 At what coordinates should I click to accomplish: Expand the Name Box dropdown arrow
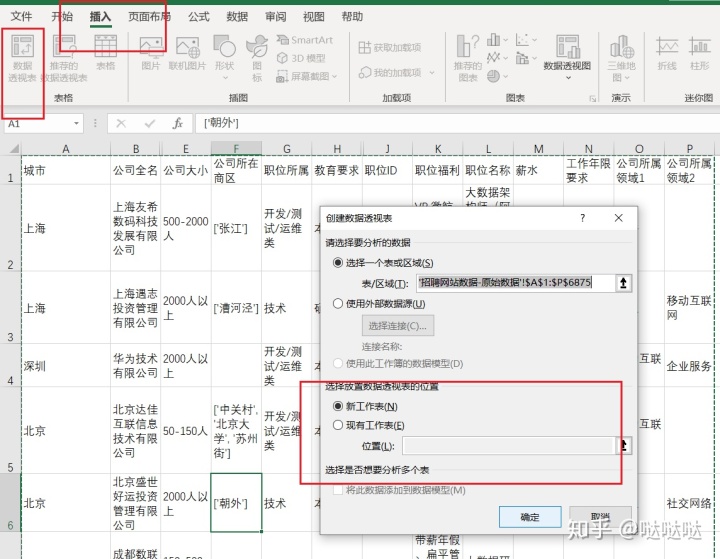[76, 124]
